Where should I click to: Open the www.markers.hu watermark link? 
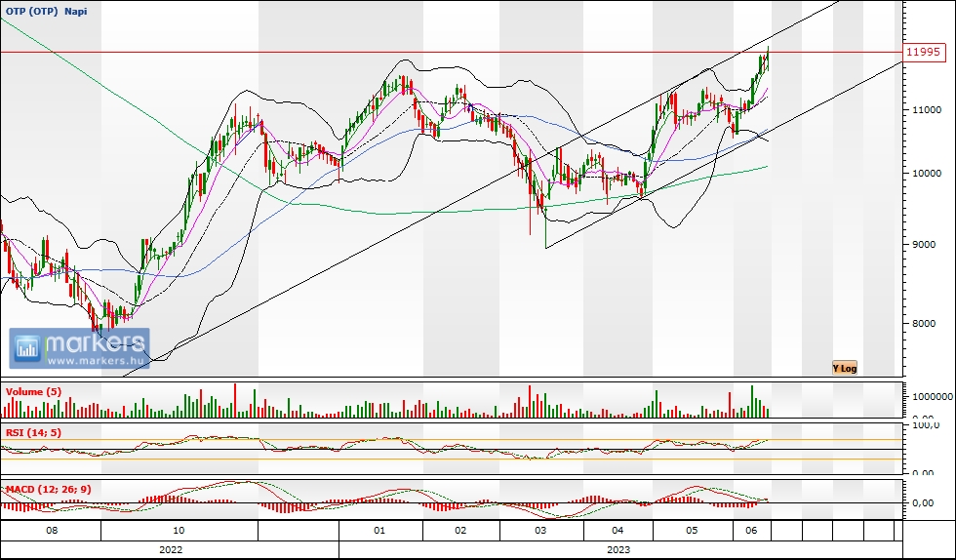click(97, 361)
